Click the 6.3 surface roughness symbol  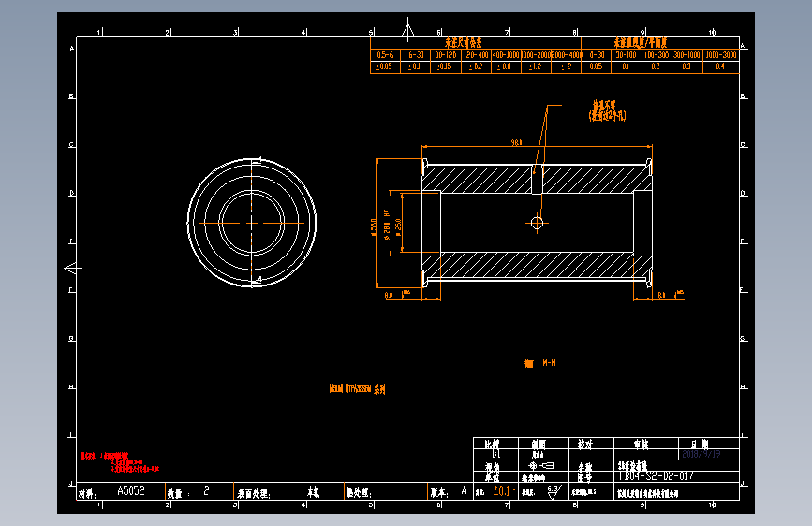click(x=554, y=491)
